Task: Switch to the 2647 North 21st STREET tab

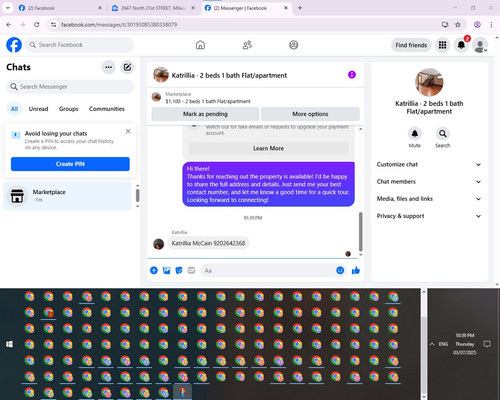Action: click(153, 8)
